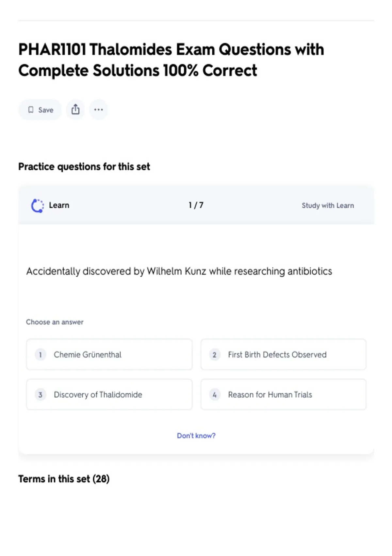Choose answer Chemie Grünenthal
The width and height of the screenshot is (392, 556).
(109, 355)
